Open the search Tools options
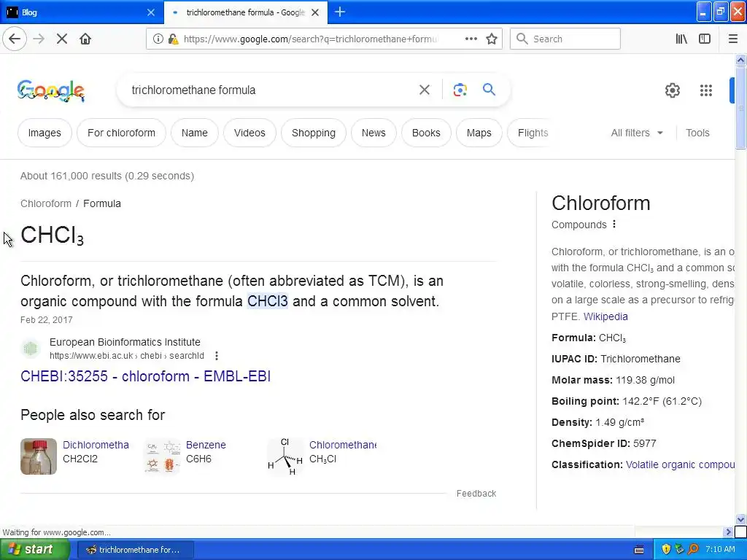Viewport: 747px width, 560px height. coord(697,133)
